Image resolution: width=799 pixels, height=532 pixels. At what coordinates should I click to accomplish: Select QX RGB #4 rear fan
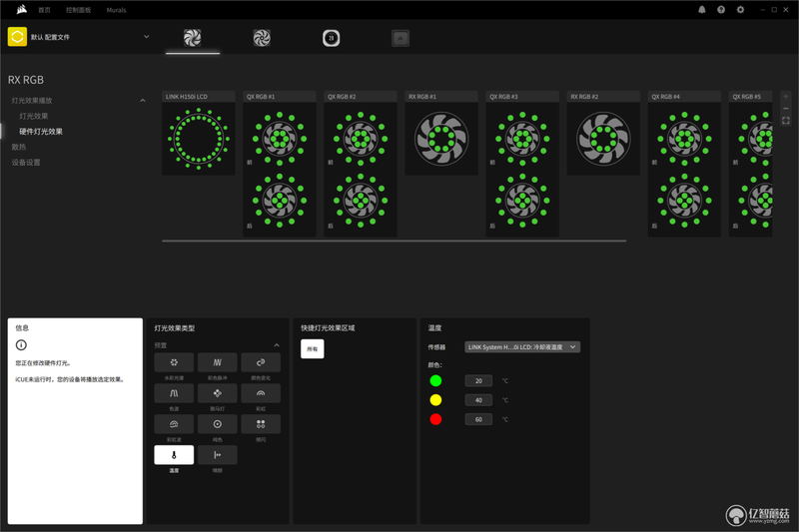(684, 200)
